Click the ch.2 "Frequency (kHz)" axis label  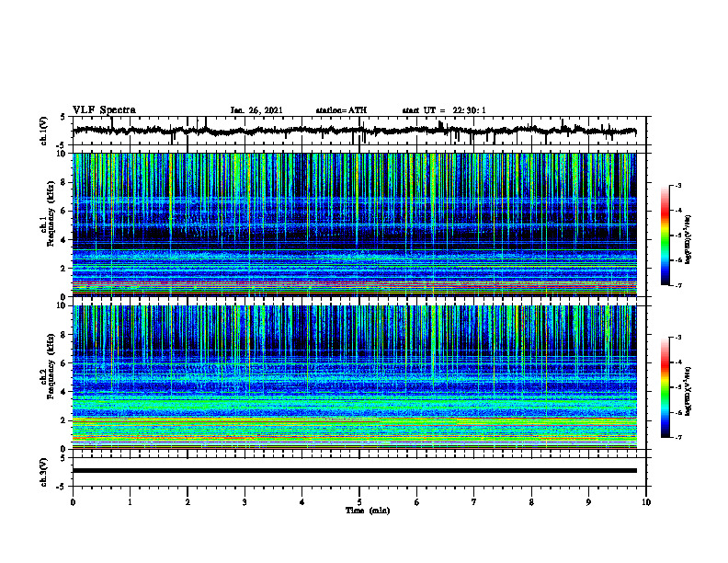(51, 366)
